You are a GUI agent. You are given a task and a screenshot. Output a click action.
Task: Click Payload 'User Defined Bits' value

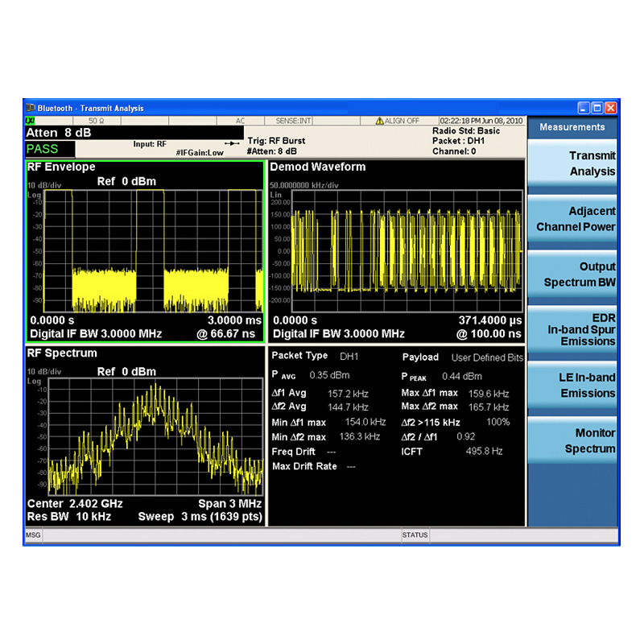click(x=487, y=357)
